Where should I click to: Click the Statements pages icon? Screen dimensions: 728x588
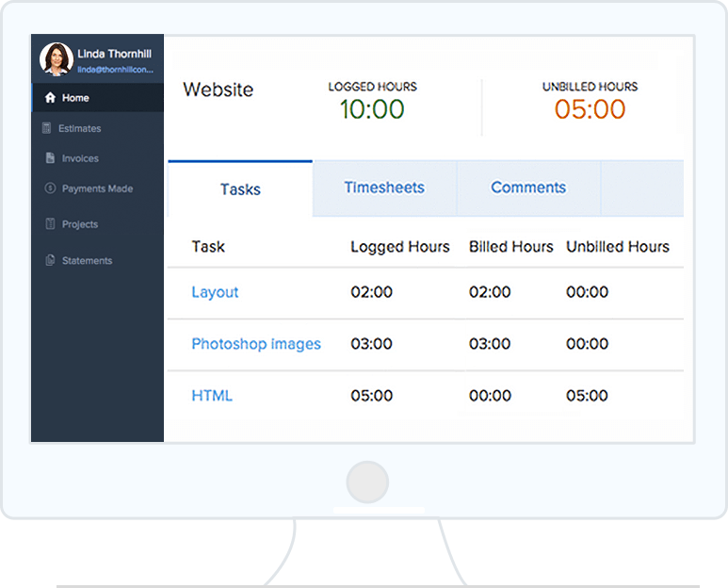pyautogui.click(x=50, y=260)
